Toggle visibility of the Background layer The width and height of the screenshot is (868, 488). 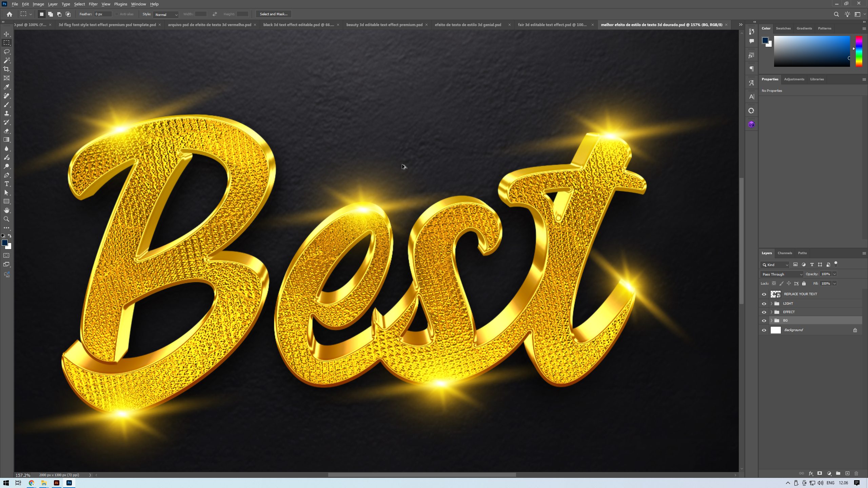tap(764, 330)
